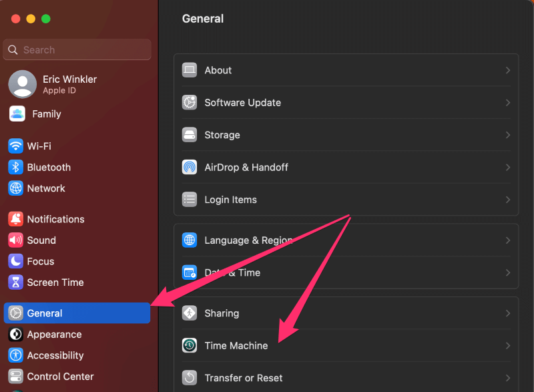Click the Transfer or Reset icon
Viewport: 534px width, 392px height.
pos(190,378)
